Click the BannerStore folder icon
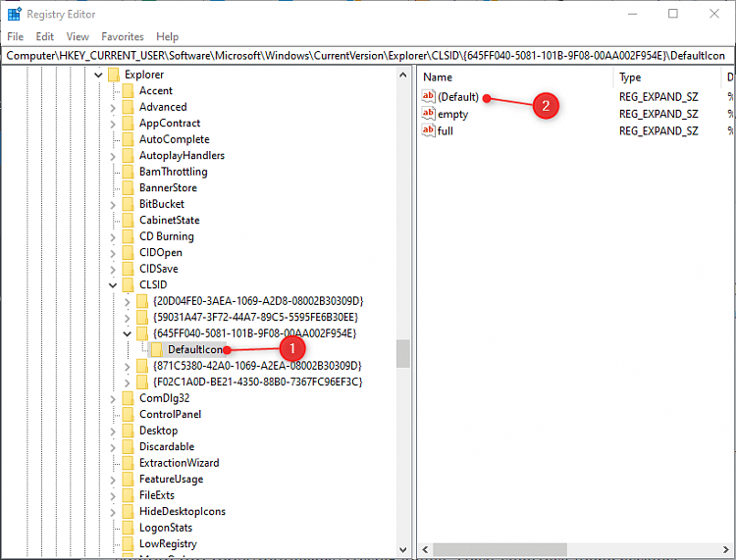The image size is (736, 560). [129, 187]
